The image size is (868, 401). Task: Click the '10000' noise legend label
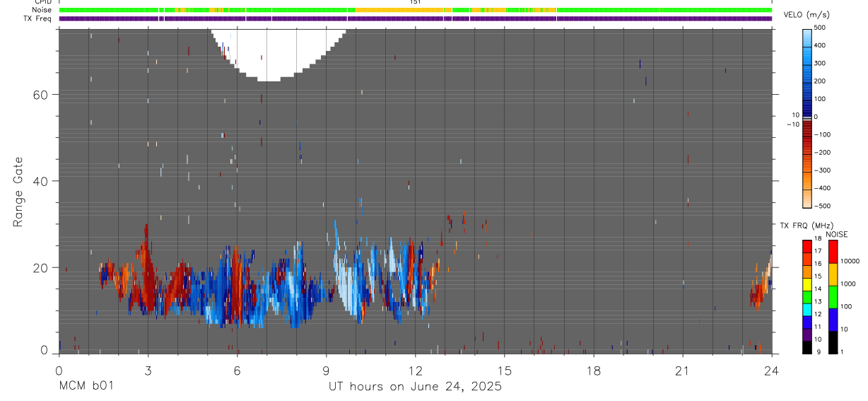850,262
